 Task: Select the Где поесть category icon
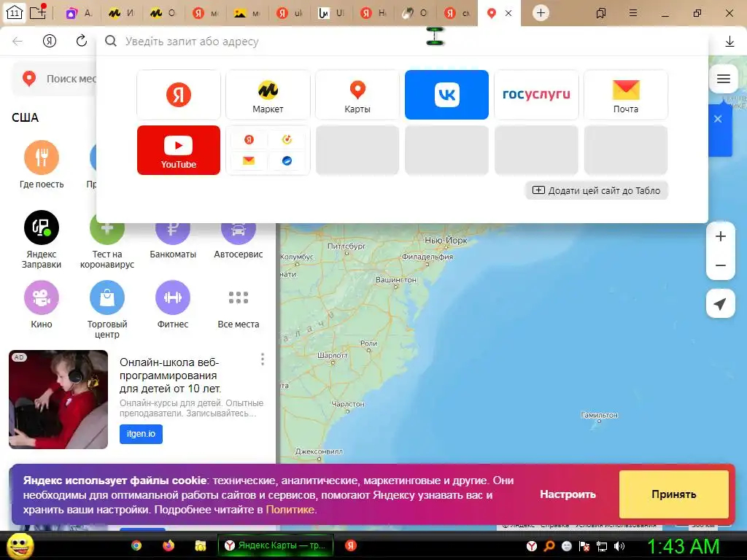tap(42, 157)
